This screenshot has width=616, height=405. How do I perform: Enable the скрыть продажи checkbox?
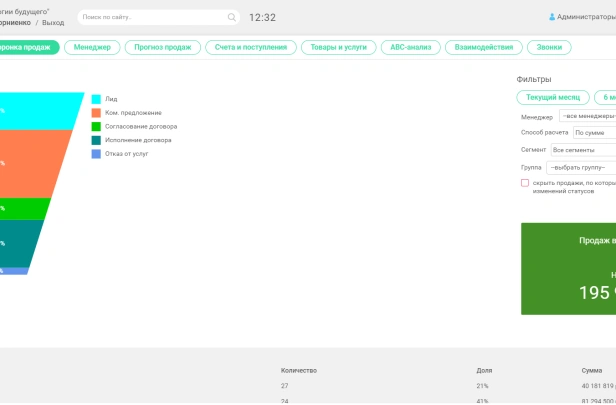coord(525,183)
